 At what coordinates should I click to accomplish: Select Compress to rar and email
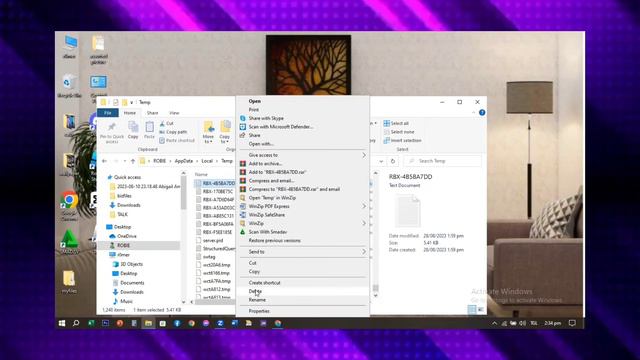tap(294, 189)
